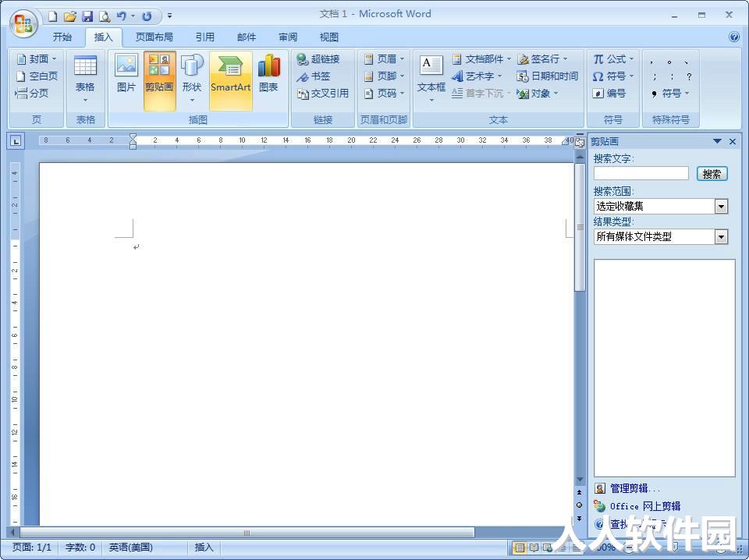749x560 pixels.
Task: Switch to the 邮件 tab
Action: pyautogui.click(x=247, y=37)
